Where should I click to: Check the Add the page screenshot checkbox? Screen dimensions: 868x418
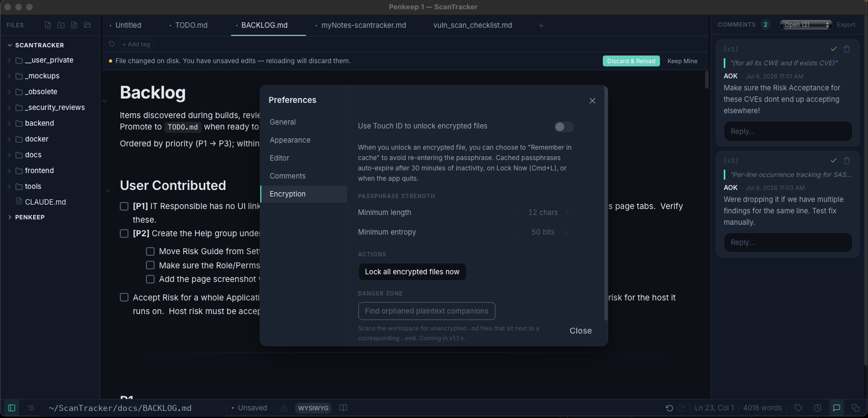pos(150,279)
